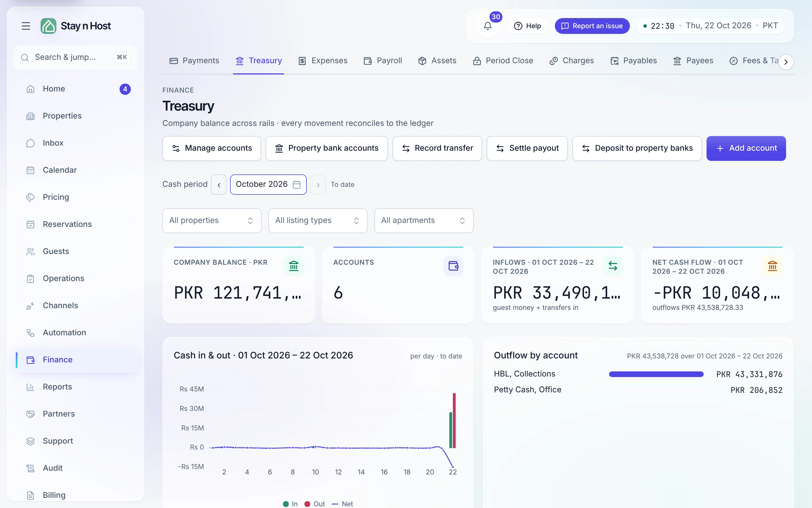Click Report an issue button
The width and height of the screenshot is (812, 508).
(x=592, y=26)
